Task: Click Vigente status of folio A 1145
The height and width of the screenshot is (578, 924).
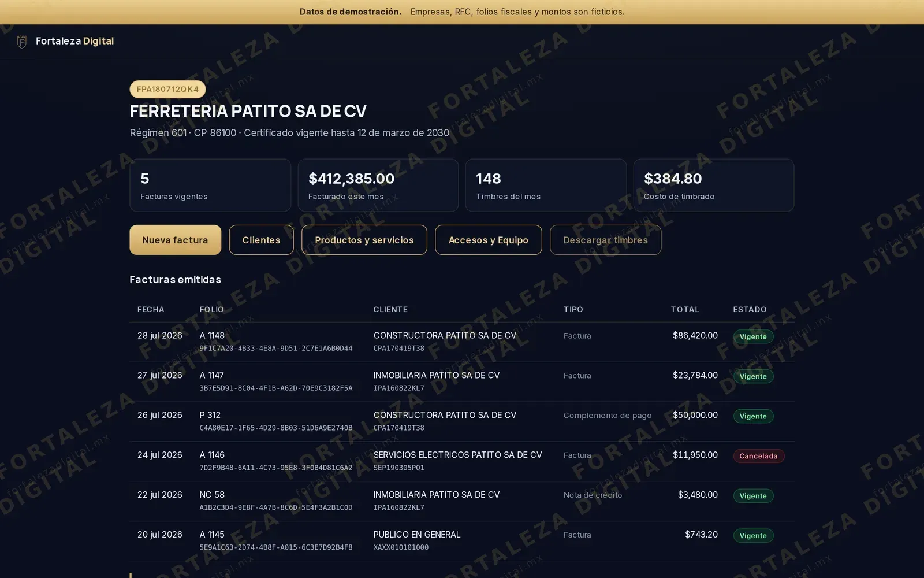Action: click(753, 536)
